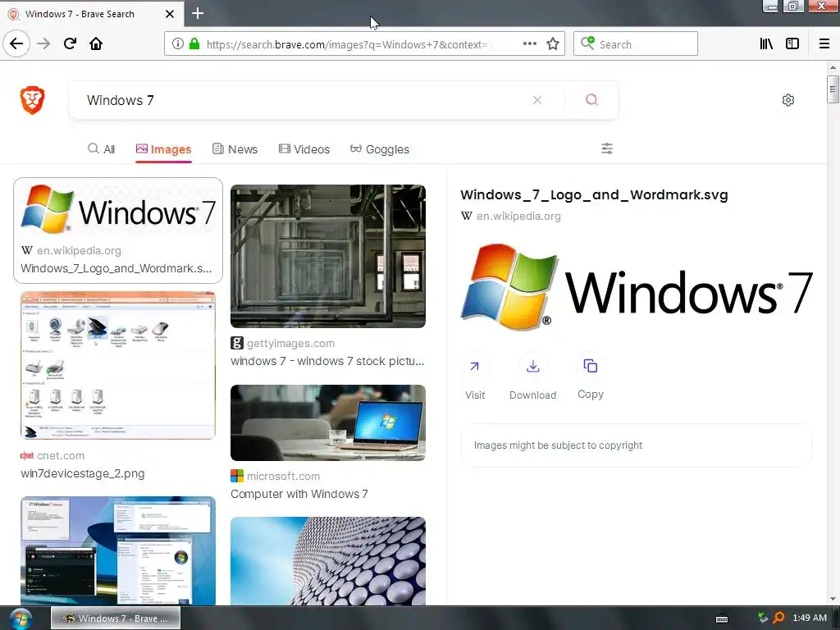The width and height of the screenshot is (840, 630).
Task: Open Brave Search settings gear
Action: pos(787,100)
